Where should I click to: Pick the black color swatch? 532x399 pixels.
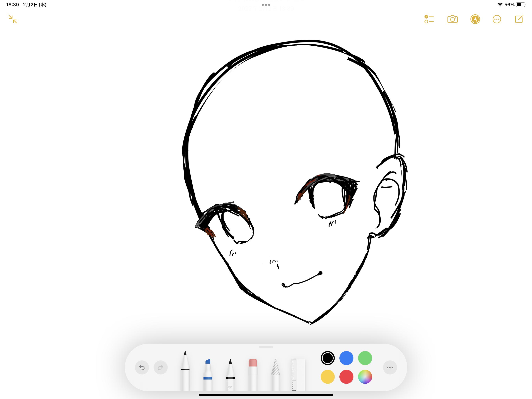pos(328,358)
